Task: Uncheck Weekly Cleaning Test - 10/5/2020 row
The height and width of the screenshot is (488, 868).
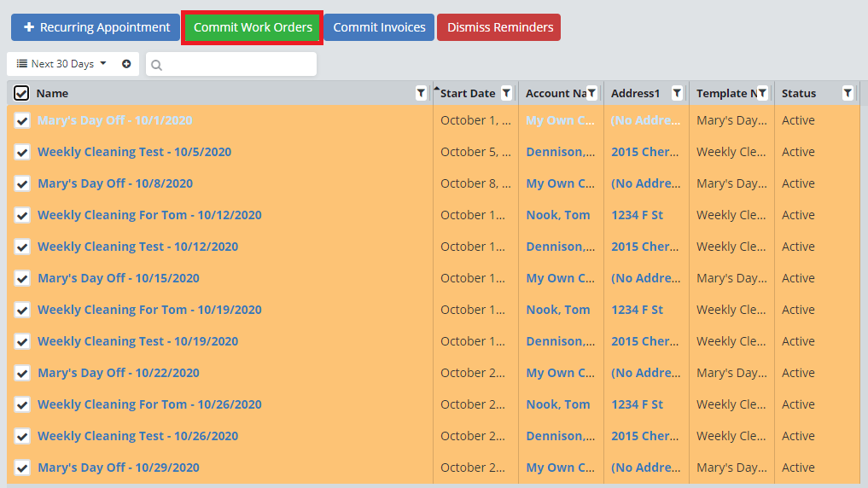Action: [22, 152]
